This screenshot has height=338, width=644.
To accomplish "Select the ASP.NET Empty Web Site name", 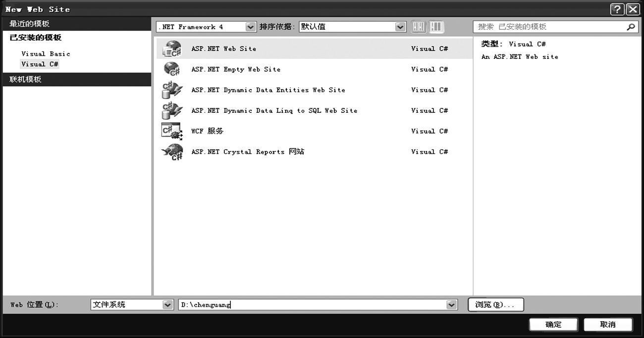I will point(236,69).
